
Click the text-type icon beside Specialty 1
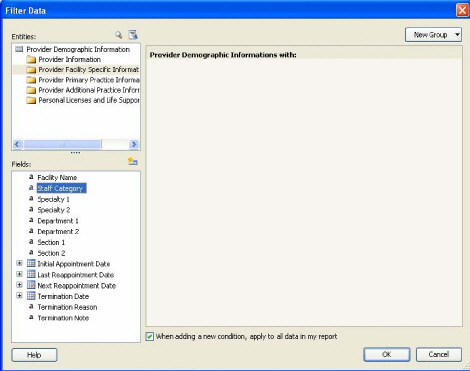pyautogui.click(x=31, y=199)
